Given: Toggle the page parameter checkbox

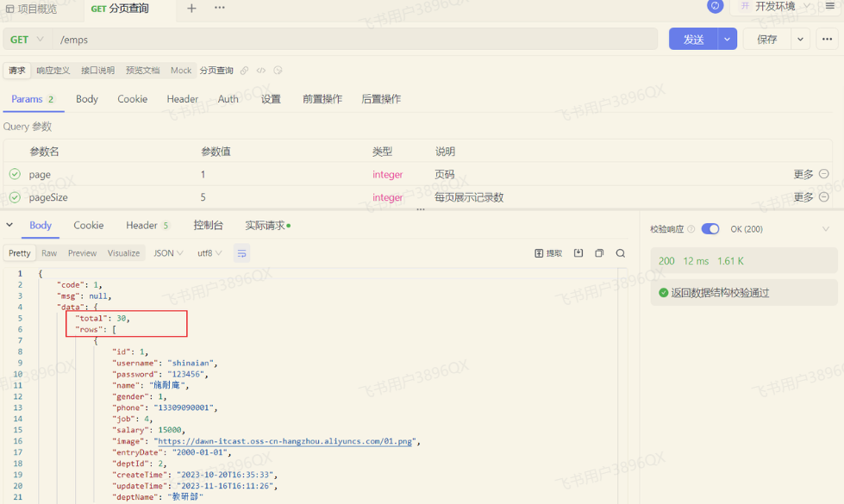Looking at the screenshot, I should pos(15,174).
